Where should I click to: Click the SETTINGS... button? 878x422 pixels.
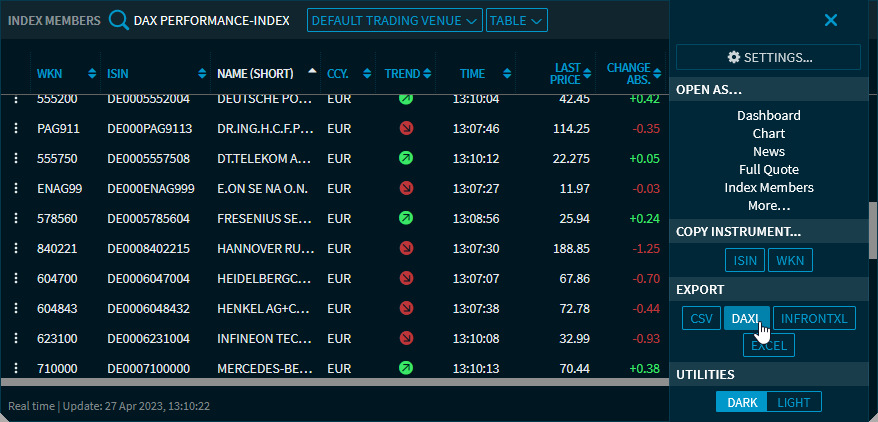pyautogui.click(x=768, y=57)
